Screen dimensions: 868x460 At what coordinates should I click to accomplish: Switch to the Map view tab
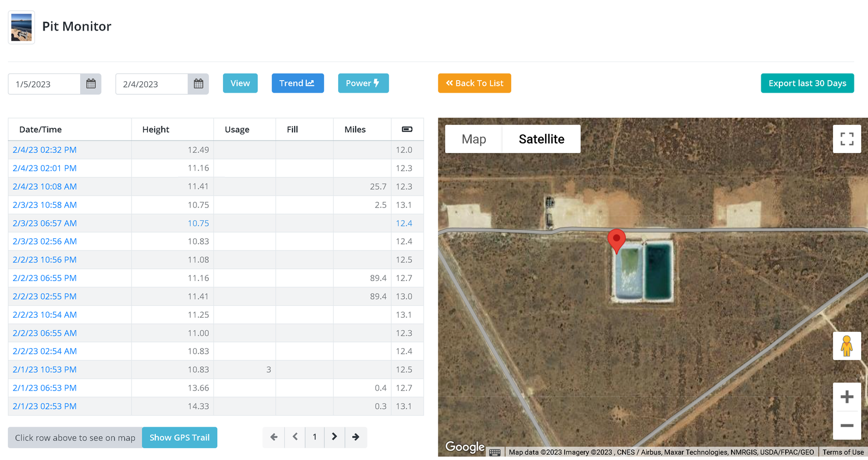pyautogui.click(x=474, y=139)
